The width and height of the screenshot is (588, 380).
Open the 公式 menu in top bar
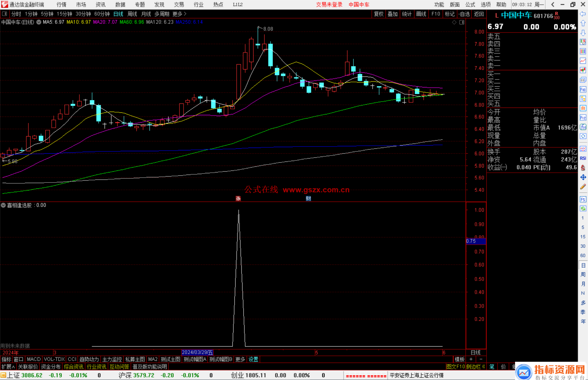(x=470, y=4)
